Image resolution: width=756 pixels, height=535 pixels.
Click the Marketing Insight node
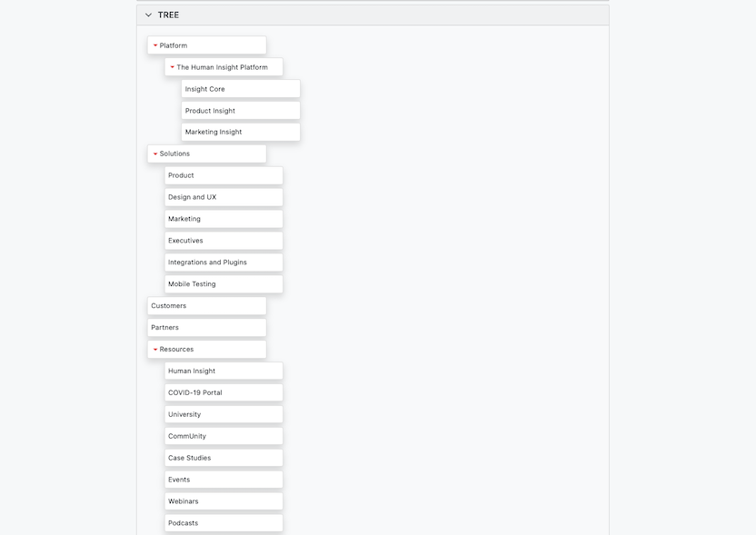(240, 133)
